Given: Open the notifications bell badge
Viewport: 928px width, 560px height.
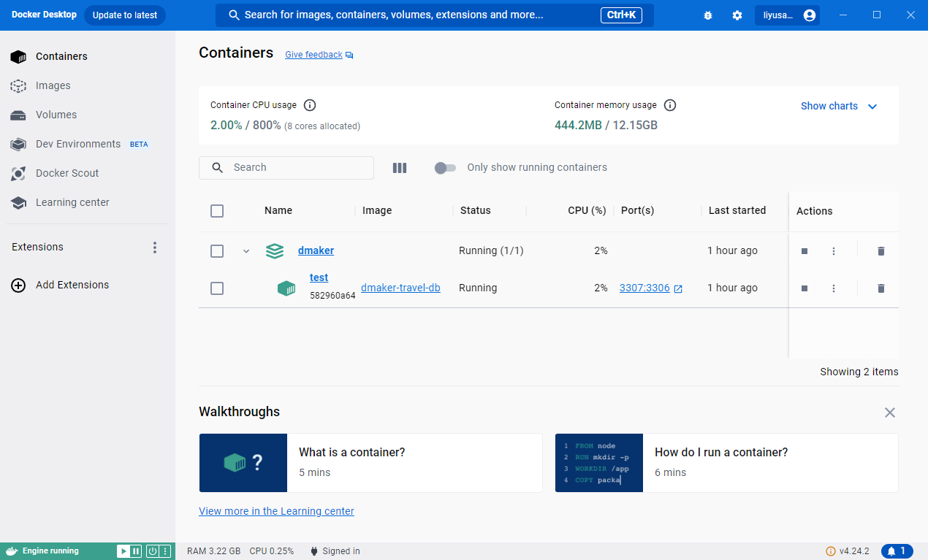Looking at the screenshot, I should tap(897, 551).
